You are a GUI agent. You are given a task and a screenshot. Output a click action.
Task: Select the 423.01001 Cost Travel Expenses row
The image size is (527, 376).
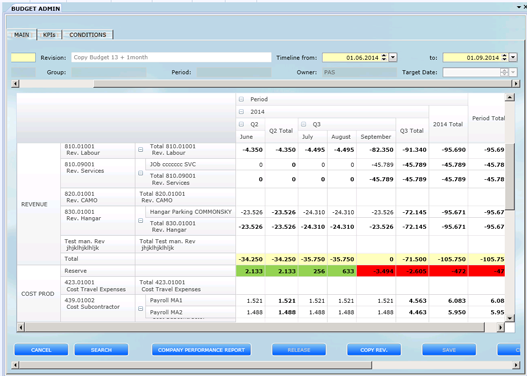point(98,286)
